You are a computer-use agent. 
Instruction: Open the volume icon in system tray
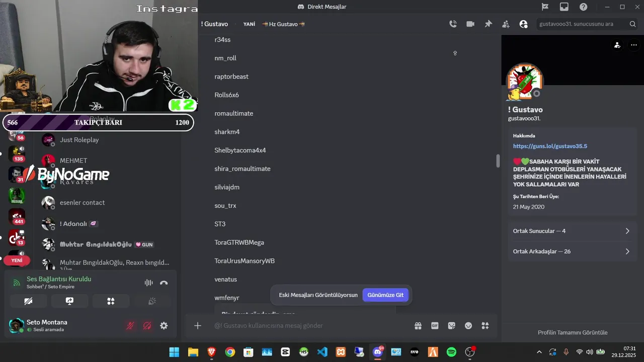point(590,352)
